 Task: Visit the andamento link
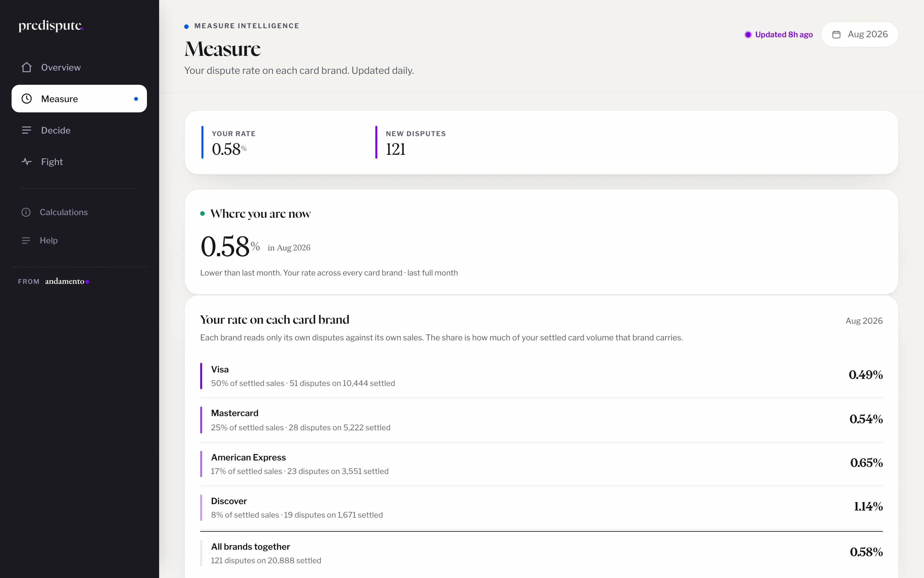tap(67, 281)
